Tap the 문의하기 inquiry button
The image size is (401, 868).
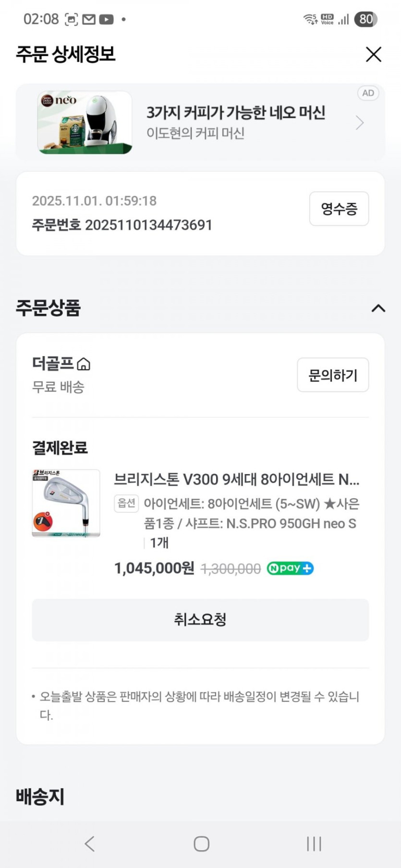tap(332, 375)
